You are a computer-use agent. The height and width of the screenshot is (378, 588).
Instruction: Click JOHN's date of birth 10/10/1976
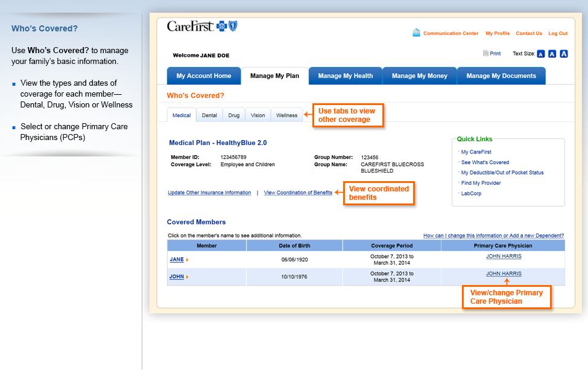[x=294, y=277]
